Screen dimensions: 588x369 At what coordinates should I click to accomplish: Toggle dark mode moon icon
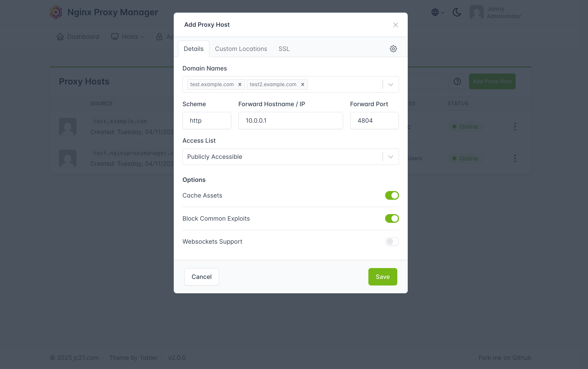[456, 12]
